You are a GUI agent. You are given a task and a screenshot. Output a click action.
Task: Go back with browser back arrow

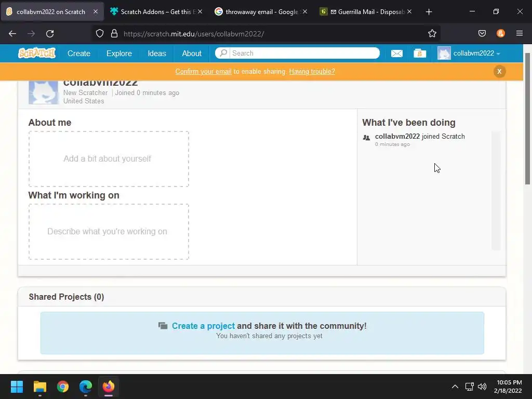tap(12, 34)
